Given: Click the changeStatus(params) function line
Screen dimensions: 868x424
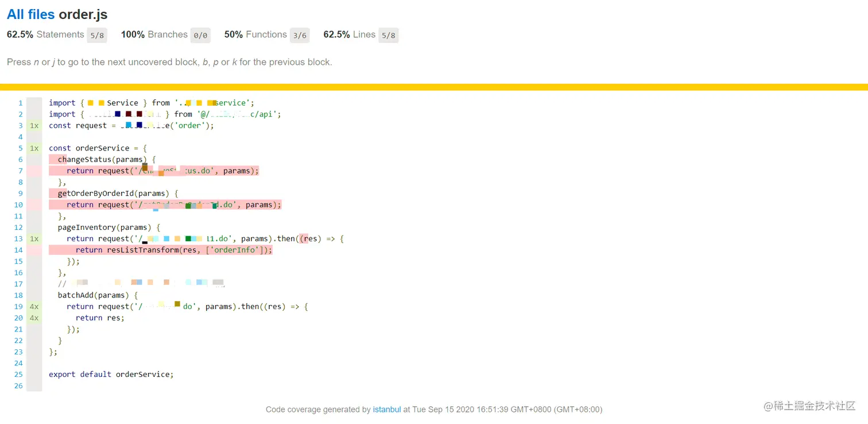Looking at the screenshot, I should [107, 159].
